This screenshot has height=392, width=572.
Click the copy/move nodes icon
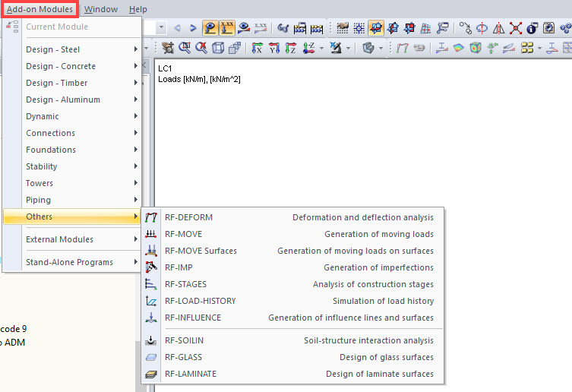point(465,28)
